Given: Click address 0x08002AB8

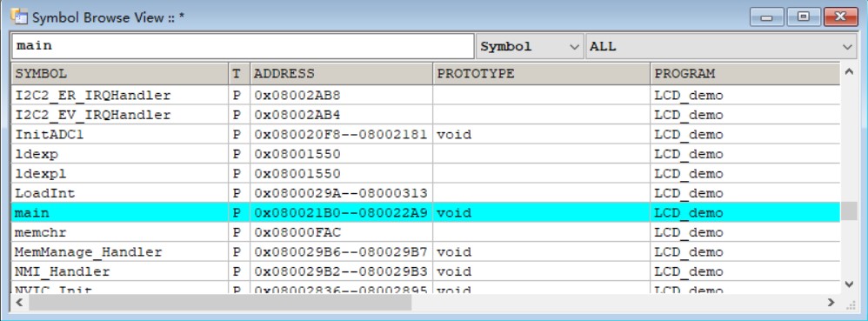Looking at the screenshot, I should (x=297, y=95).
